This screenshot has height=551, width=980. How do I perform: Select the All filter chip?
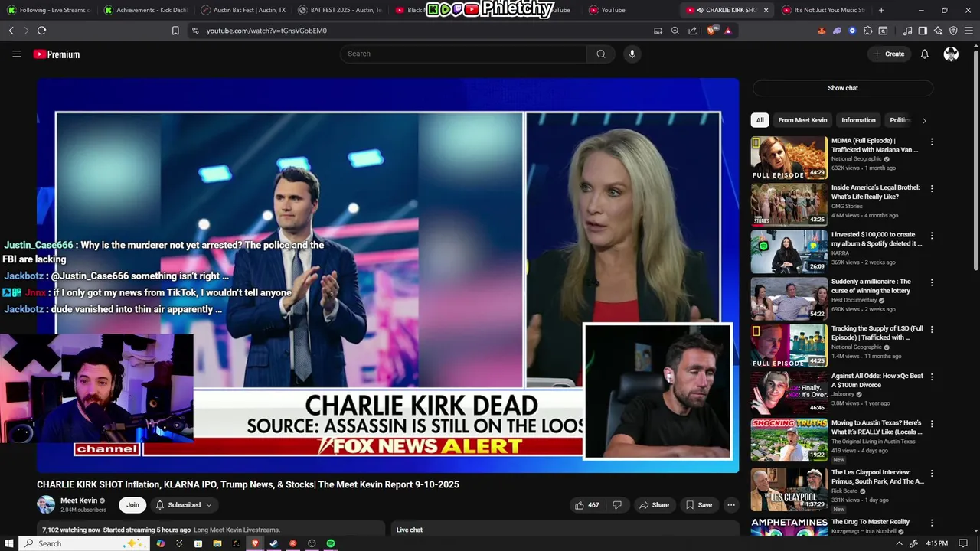click(x=759, y=120)
